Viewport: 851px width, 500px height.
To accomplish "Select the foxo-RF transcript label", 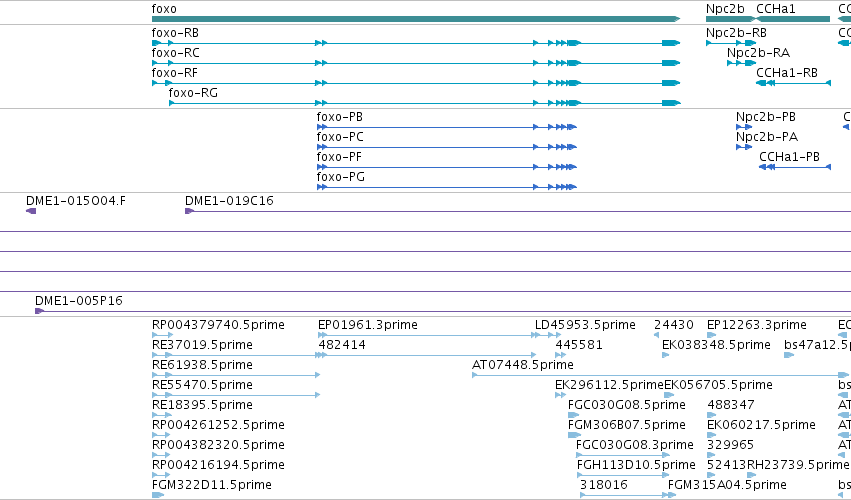I will [x=174, y=73].
